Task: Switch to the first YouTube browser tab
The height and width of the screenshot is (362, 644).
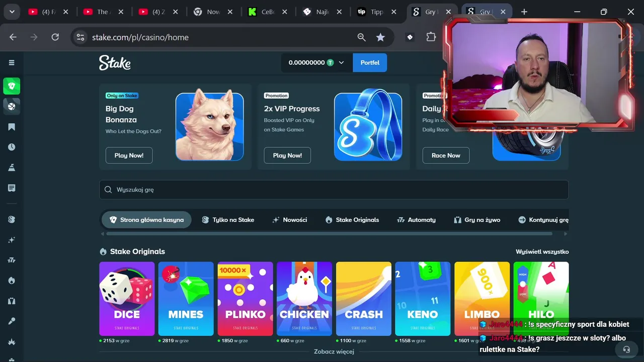Action: coord(48,12)
